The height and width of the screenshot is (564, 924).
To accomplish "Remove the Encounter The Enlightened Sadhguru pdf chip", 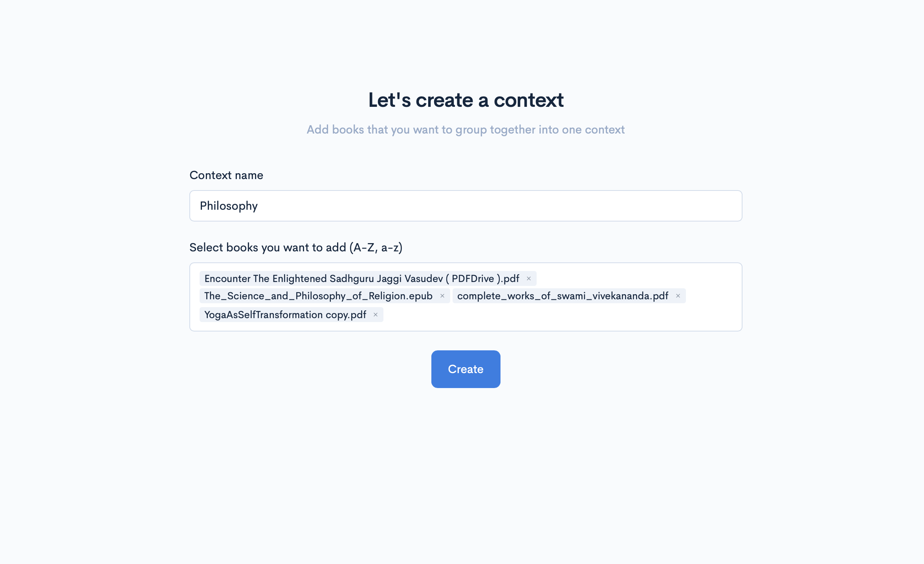I will (x=529, y=278).
